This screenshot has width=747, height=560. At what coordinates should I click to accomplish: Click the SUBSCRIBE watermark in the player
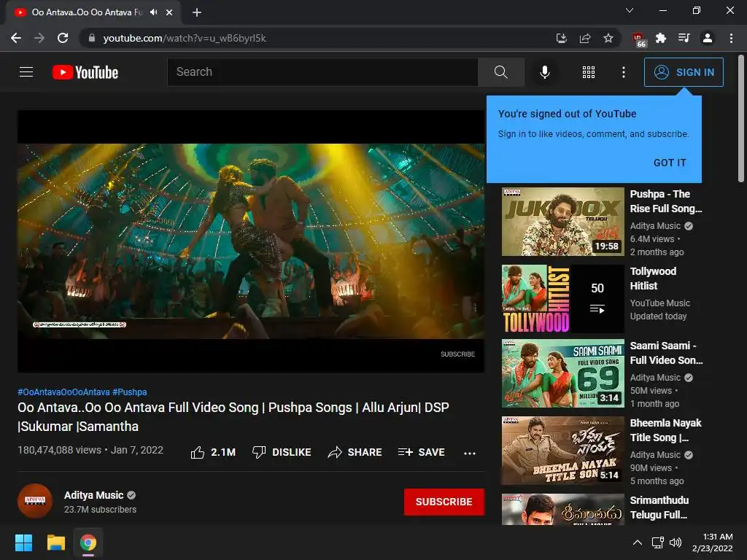(x=457, y=354)
